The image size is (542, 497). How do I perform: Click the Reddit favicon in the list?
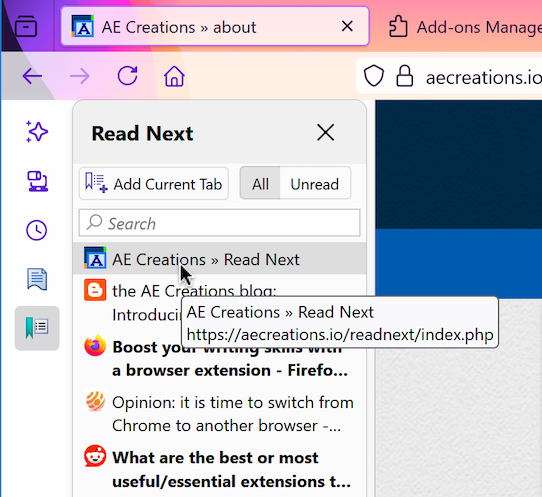[95, 456]
